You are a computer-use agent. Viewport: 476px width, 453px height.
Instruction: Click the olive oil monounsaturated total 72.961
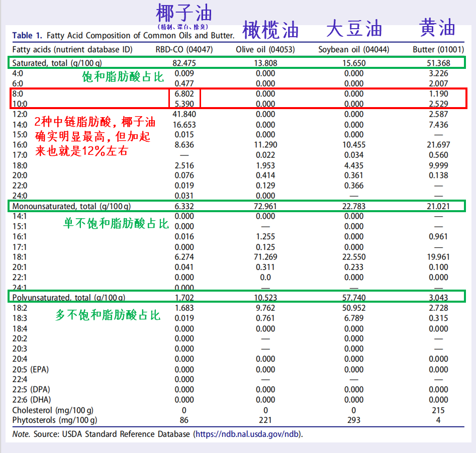click(x=265, y=207)
